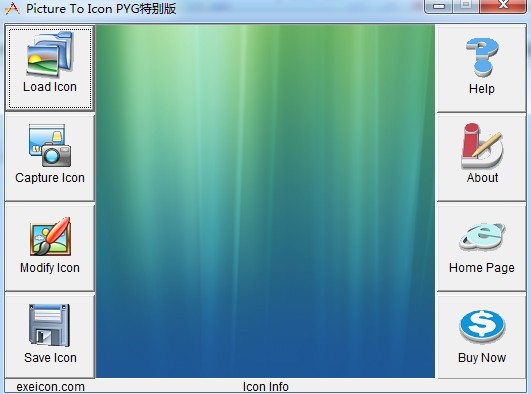Select the Capture Icon camera icon
The image size is (531, 394).
pyautogui.click(x=50, y=145)
